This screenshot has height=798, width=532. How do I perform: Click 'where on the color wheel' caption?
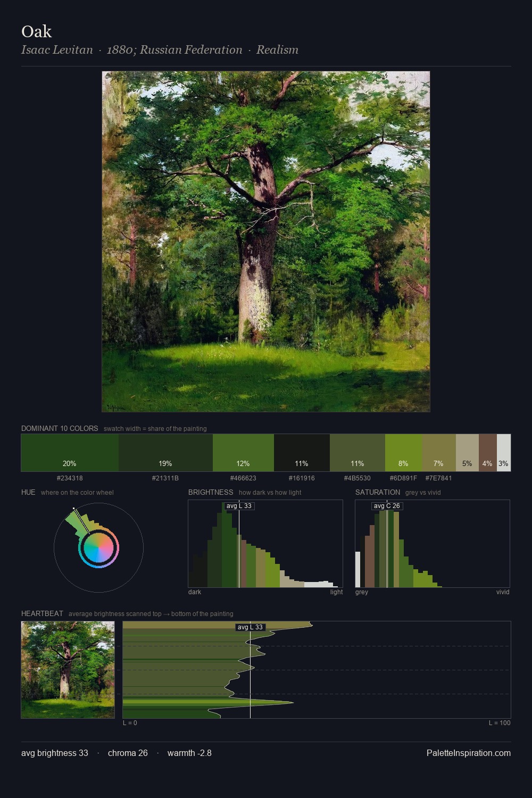click(77, 493)
